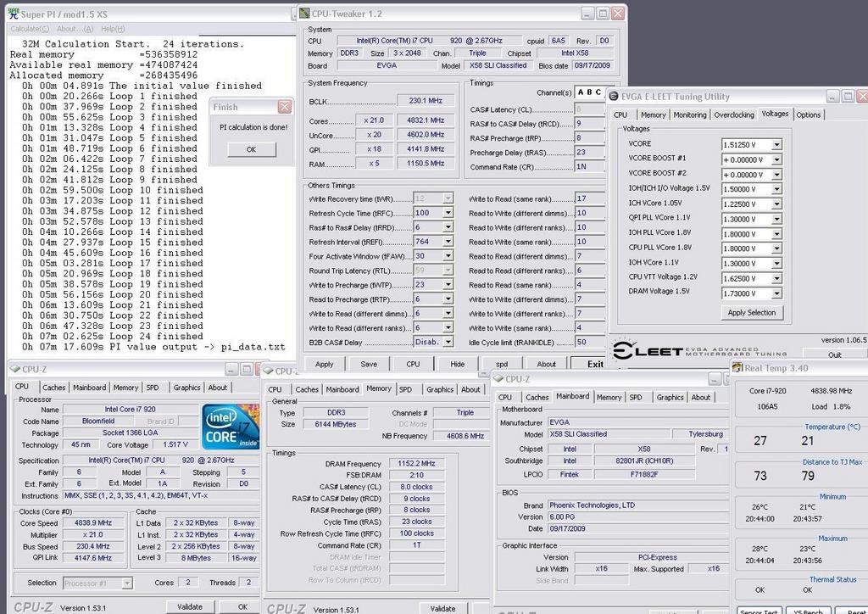868x614 pixels.
Task: Expand the Refresh Interval (tREFI) dropdown
Action: [x=448, y=242]
